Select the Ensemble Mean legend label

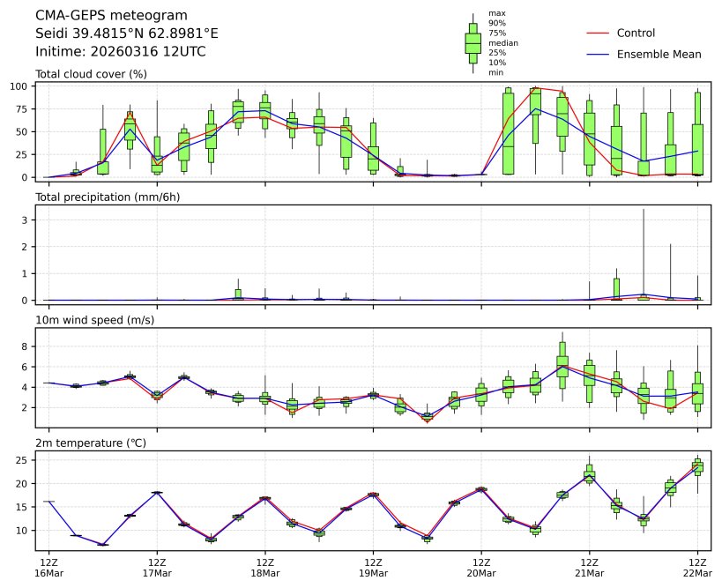click(659, 55)
